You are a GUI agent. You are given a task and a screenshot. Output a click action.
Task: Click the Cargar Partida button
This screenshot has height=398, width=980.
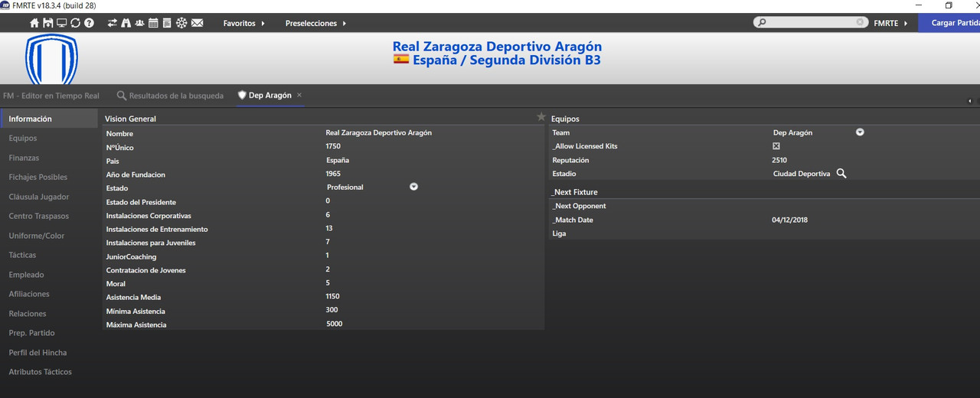coord(949,23)
